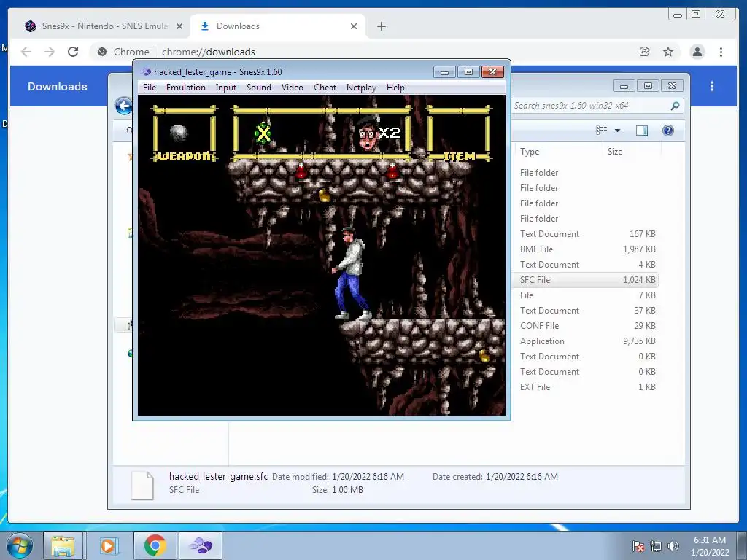This screenshot has width=747, height=560.
Task: Open the volume speaker tray icon
Action: pyautogui.click(x=673, y=546)
